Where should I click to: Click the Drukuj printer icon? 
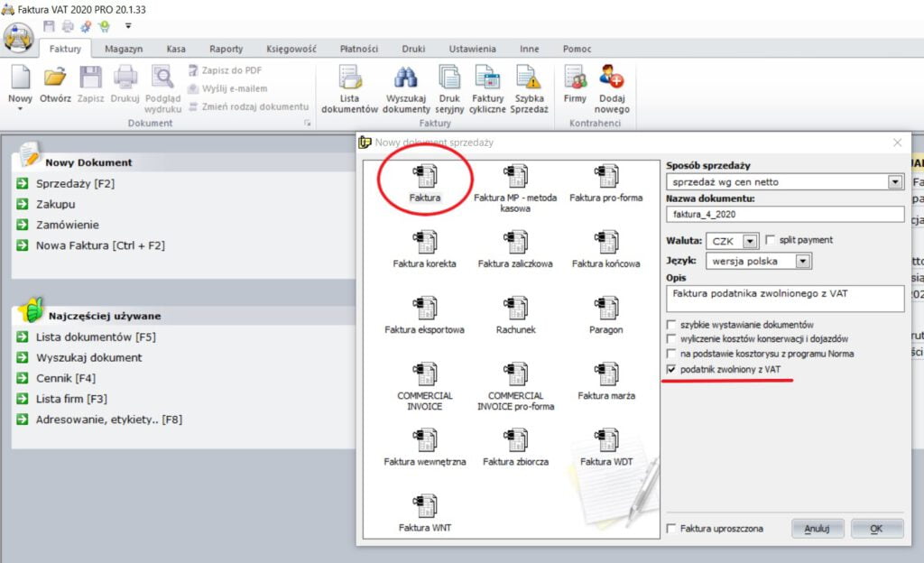(125, 78)
